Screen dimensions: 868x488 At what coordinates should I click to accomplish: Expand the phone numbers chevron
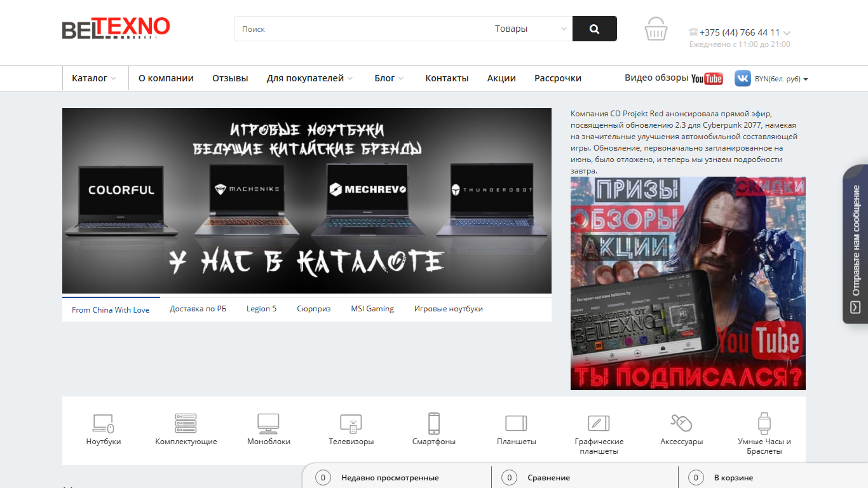787,33
